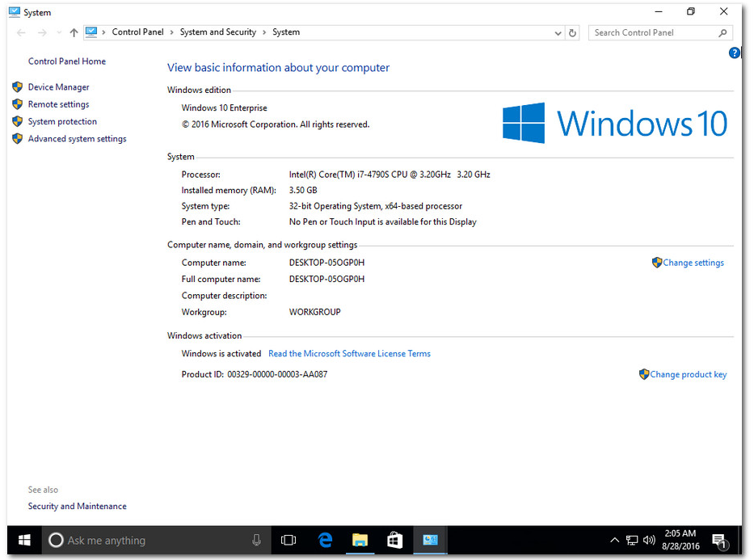Click the volume speaker tray icon
The width and height of the screenshot is (754, 560).
point(649,540)
